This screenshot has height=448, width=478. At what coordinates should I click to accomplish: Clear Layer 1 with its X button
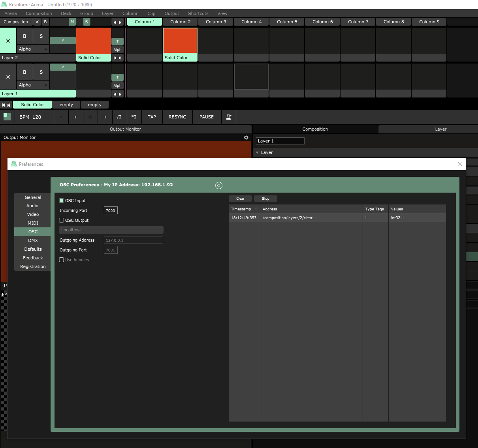[8, 77]
